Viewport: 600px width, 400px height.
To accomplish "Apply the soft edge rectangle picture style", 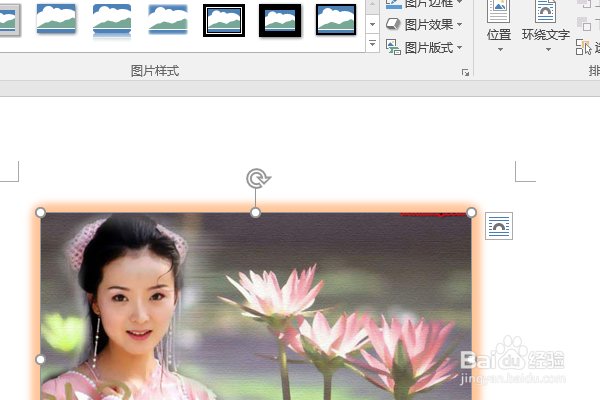I will click(168, 20).
